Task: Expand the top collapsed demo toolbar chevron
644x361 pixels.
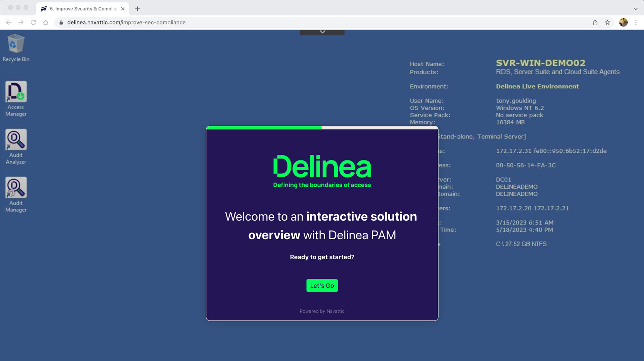Action: coord(322,32)
